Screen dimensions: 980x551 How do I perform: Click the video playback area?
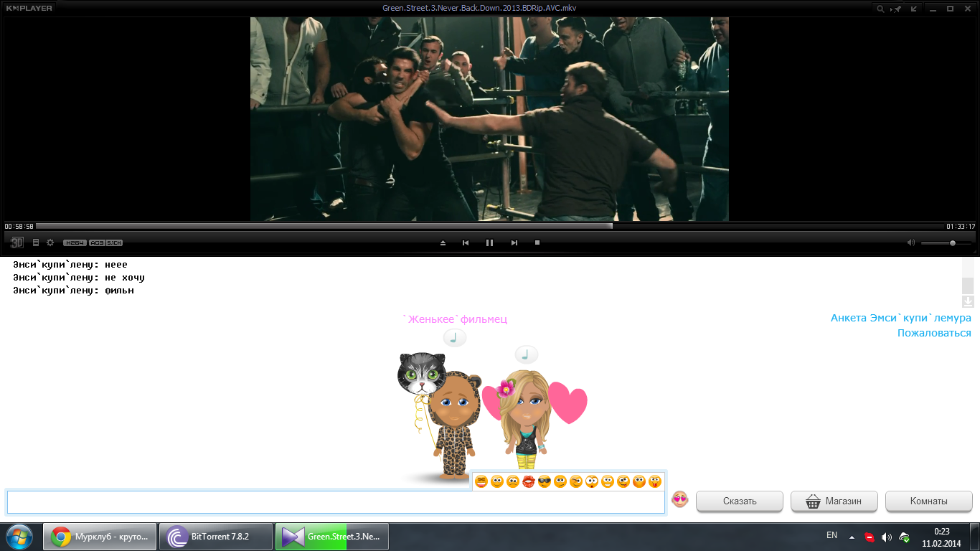point(489,118)
